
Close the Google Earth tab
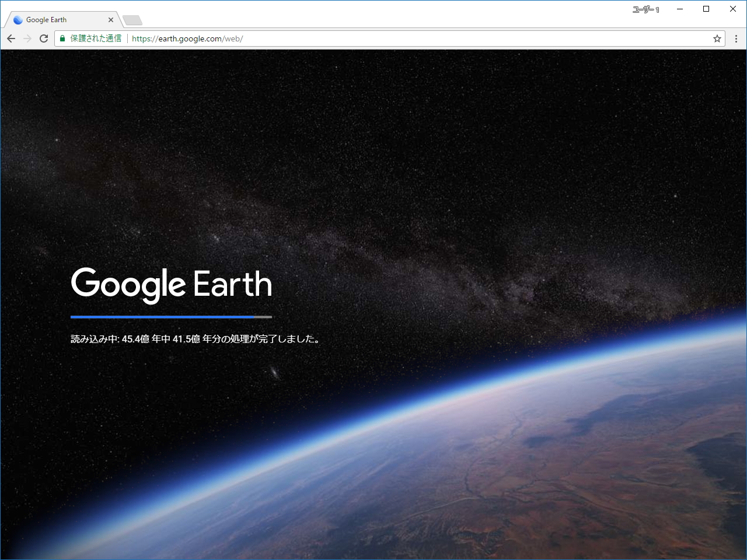point(110,19)
